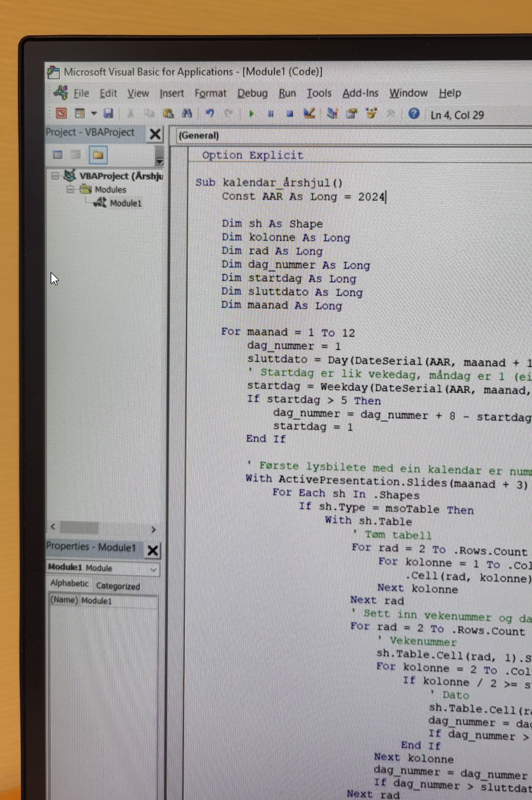Open Help via the blue question mark icon

414,114
